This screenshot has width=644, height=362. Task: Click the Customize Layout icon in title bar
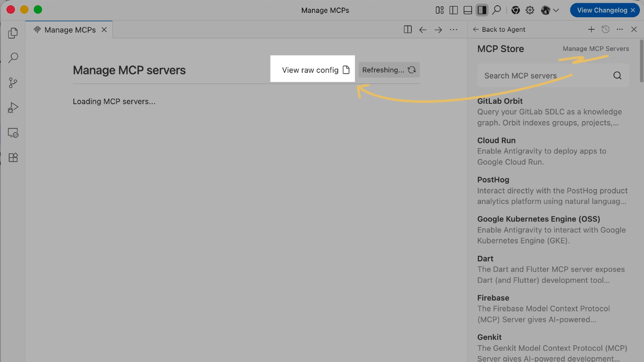(440, 10)
